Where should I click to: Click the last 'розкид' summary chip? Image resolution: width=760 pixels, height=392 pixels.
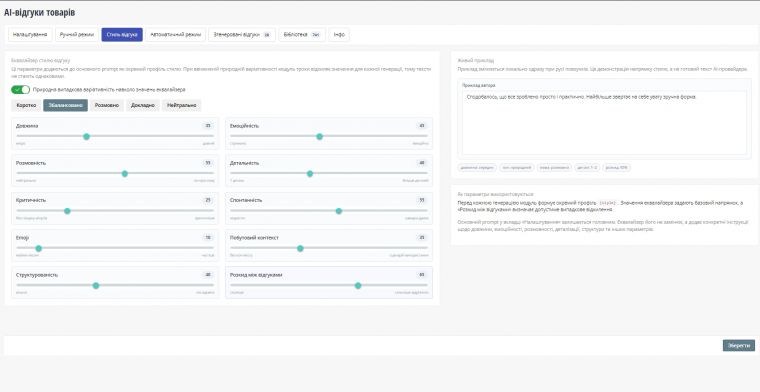click(617, 168)
